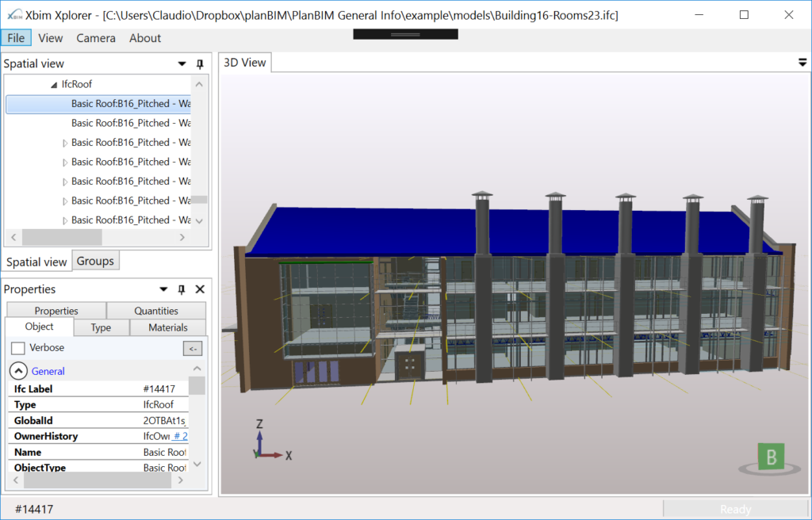Open the Quantities tab button
This screenshot has height=520, width=812.
(155, 310)
